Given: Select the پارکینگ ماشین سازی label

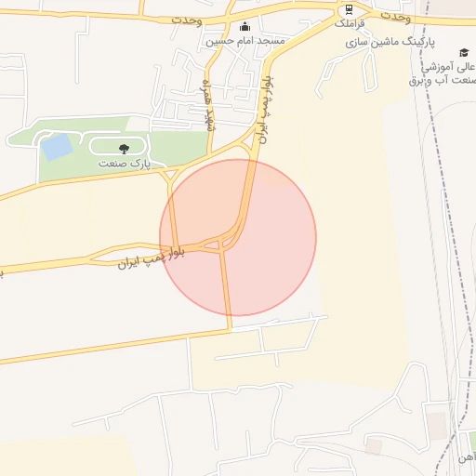Looking at the screenshot, I should click(x=390, y=42).
